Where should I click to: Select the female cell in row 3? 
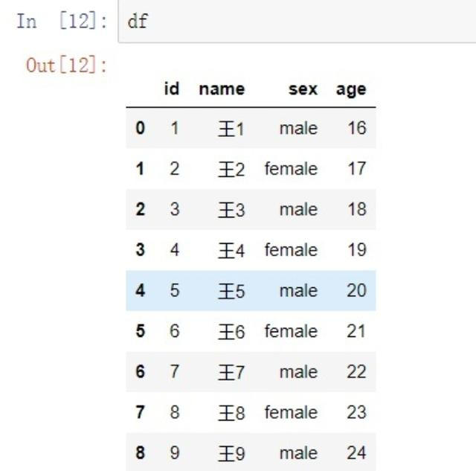[x=291, y=250]
